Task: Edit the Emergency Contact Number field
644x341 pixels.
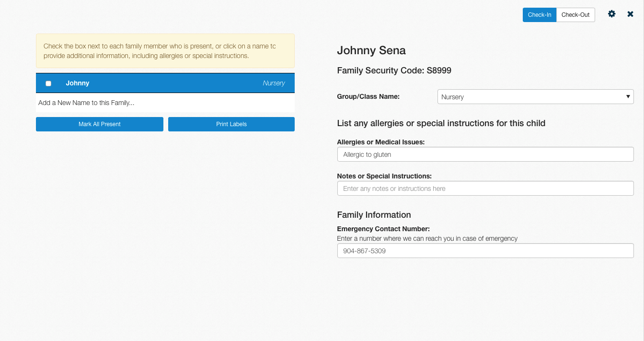Action: click(485, 251)
